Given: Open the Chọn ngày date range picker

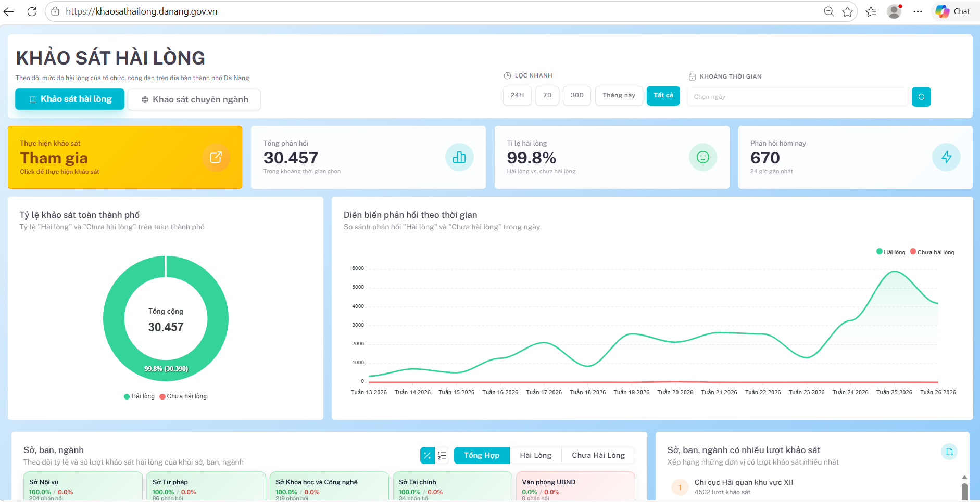Looking at the screenshot, I should [x=797, y=97].
